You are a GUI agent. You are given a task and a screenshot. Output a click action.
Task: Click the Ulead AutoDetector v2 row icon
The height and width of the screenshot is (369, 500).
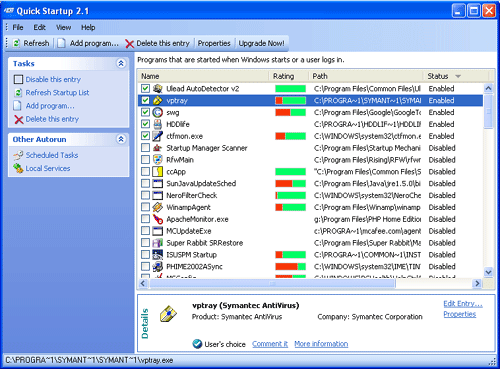158,89
